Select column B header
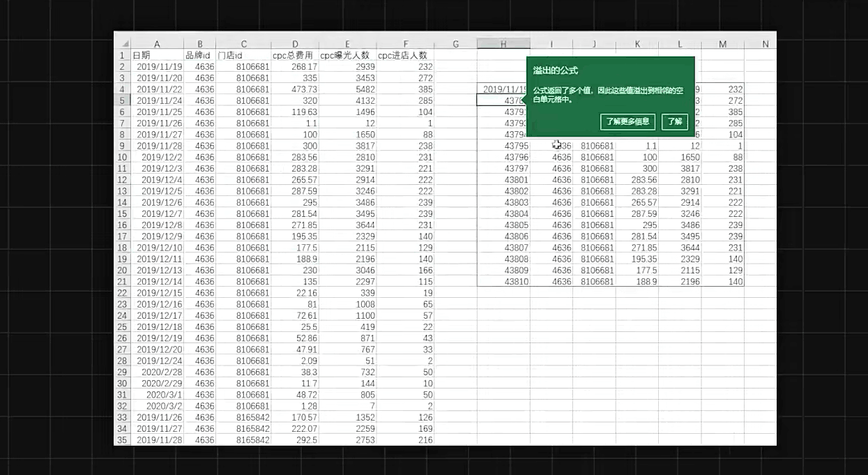The image size is (868, 475). point(200,44)
